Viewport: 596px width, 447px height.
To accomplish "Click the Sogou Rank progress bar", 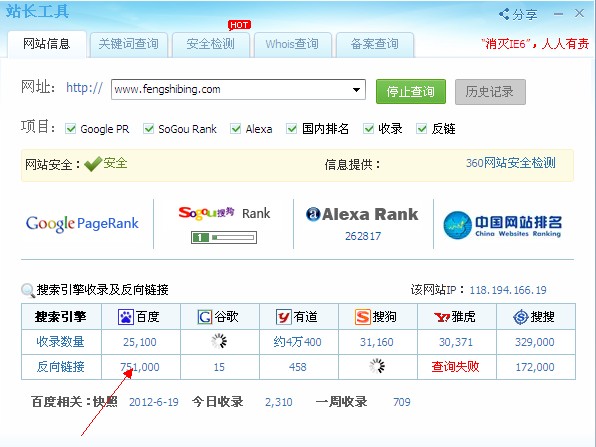I will (224, 238).
